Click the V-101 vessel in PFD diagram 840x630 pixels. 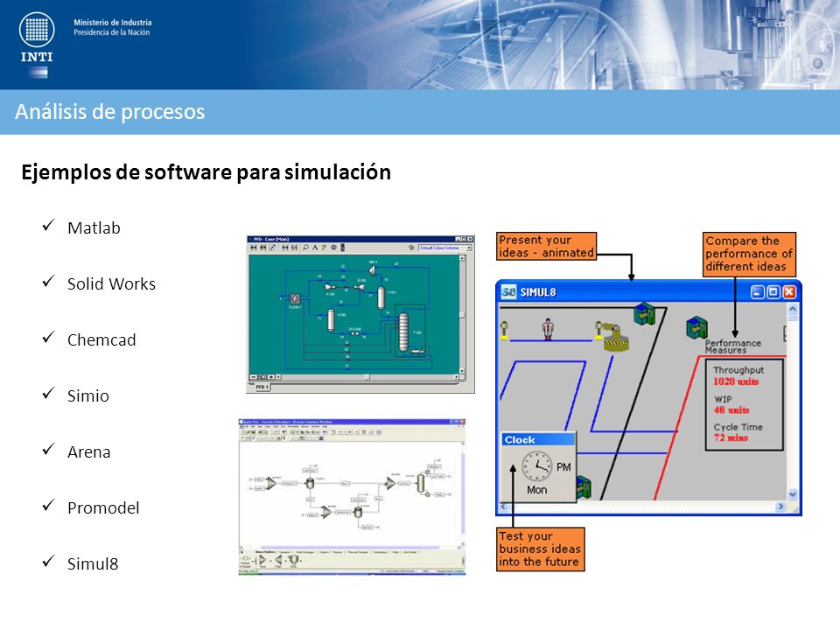(381, 297)
